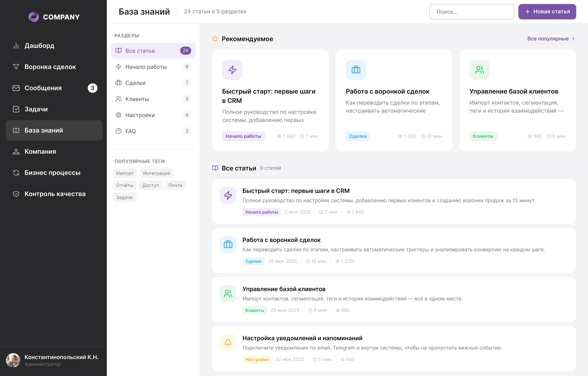Click the Импорт tag
Image resolution: width=588 pixels, height=376 pixels.
[x=125, y=173]
